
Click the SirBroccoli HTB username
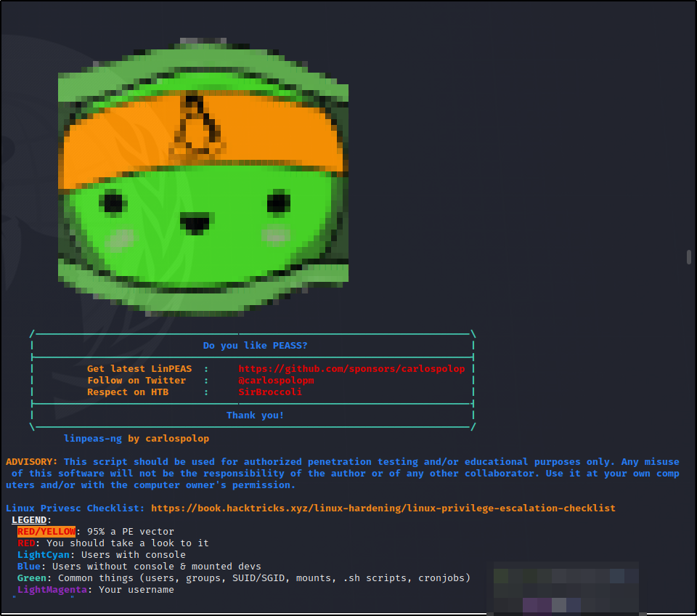(x=270, y=392)
